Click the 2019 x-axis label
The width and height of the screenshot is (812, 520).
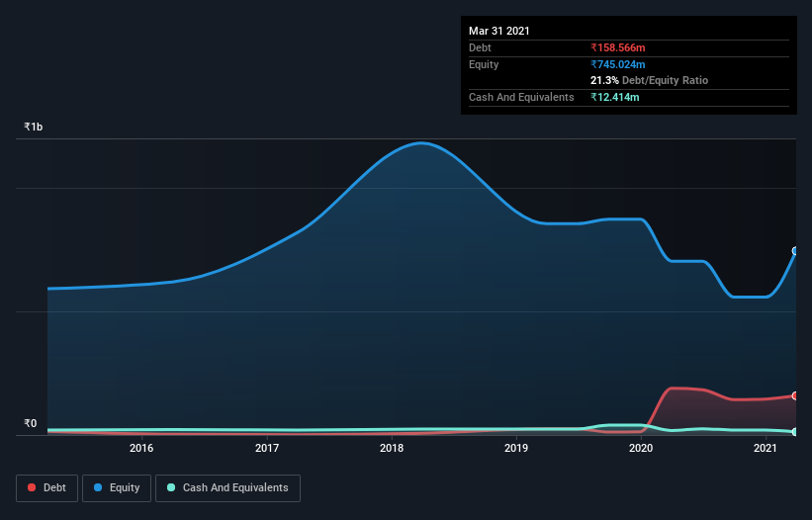click(516, 448)
